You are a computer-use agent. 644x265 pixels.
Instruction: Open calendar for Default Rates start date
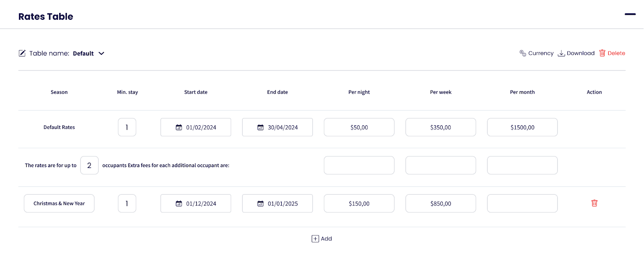coord(179,127)
